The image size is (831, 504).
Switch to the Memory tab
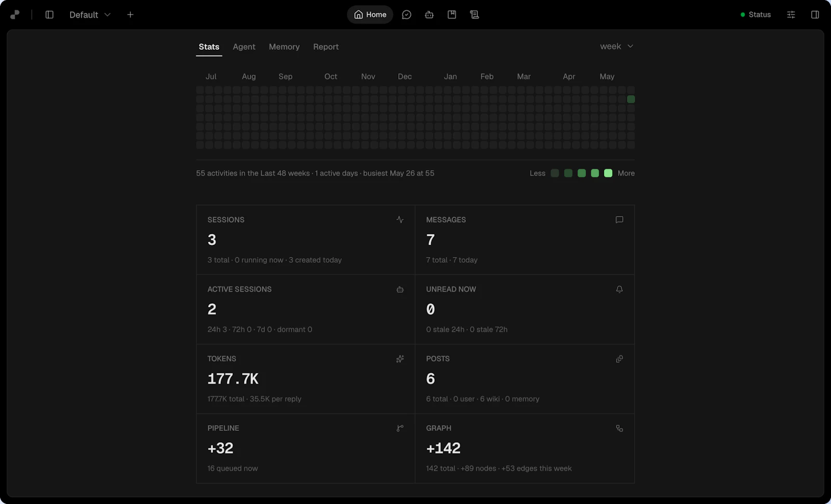[284, 47]
